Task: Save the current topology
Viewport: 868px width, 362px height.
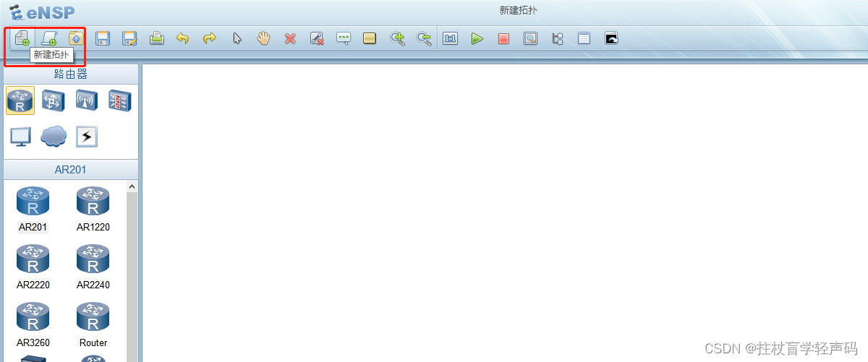Action: point(103,38)
